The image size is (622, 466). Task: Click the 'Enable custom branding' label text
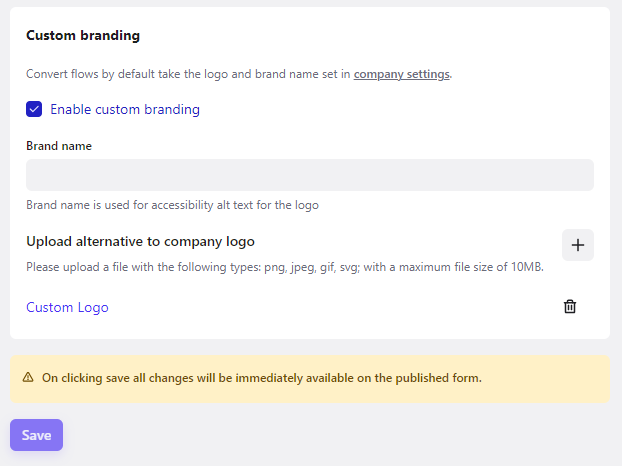125,109
